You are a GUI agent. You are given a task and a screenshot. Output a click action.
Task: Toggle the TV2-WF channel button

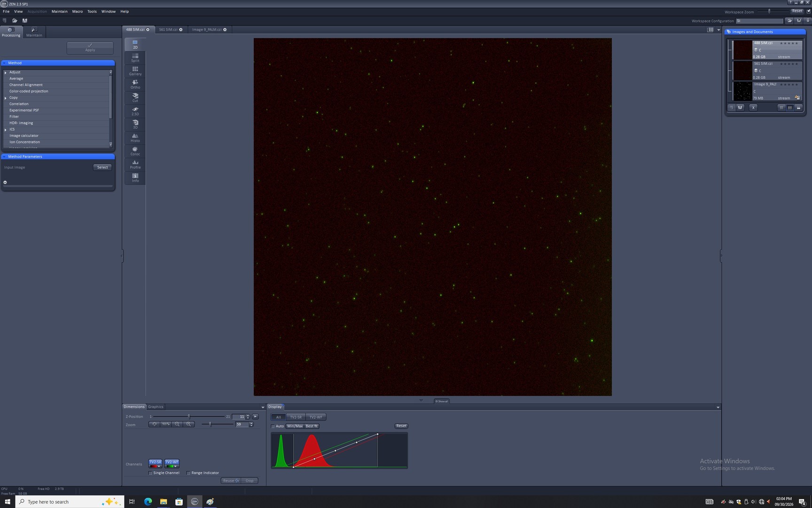(x=172, y=462)
